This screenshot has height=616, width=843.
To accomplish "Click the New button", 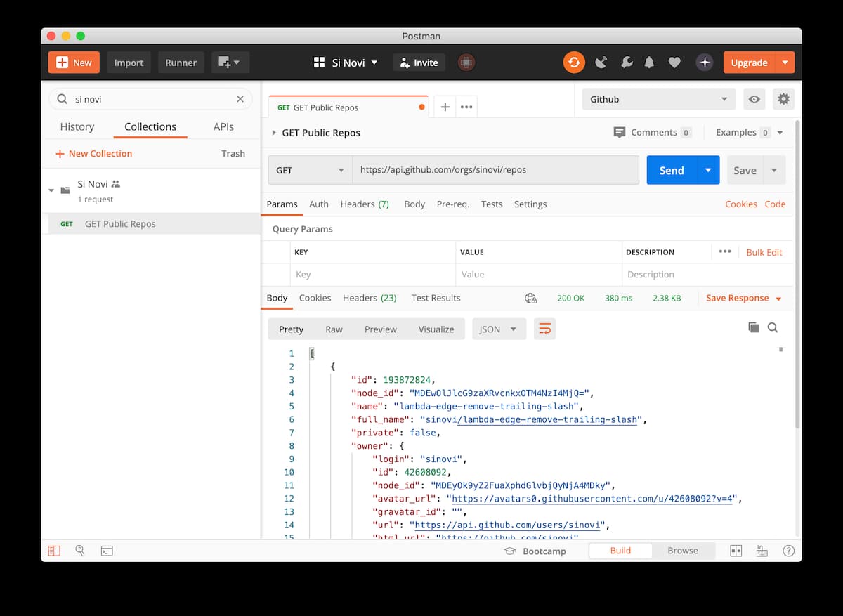I will point(74,63).
